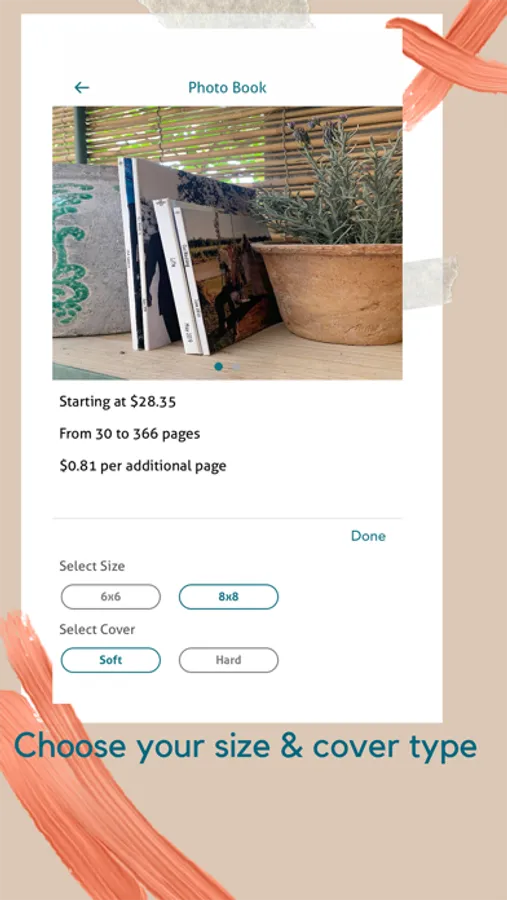The width and height of the screenshot is (507, 900).
Task: Confirm the selection with Done
Action: click(368, 536)
